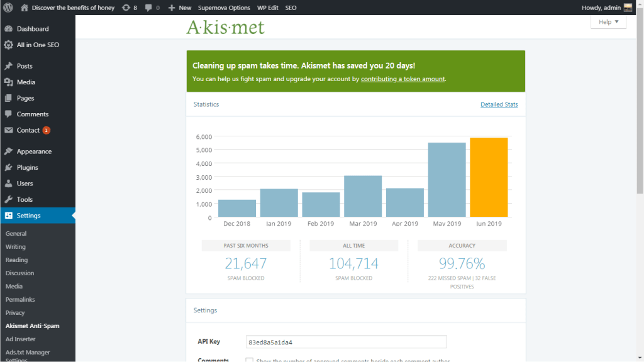Viewport: 644px width, 362px height.
Task: Click the Users person icon
Action: coord(8,183)
